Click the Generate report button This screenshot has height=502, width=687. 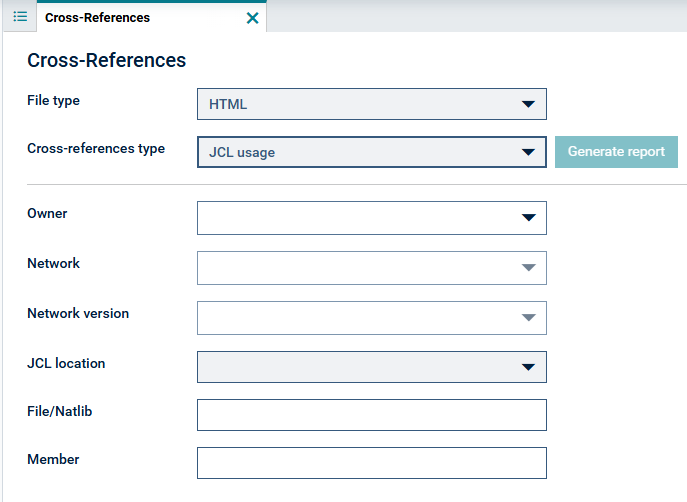click(616, 152)
